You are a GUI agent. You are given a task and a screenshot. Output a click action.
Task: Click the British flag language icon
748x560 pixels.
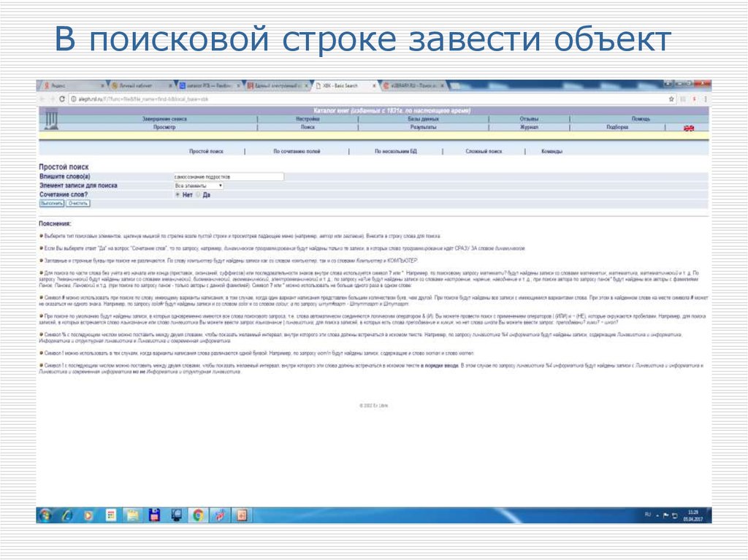690,126
